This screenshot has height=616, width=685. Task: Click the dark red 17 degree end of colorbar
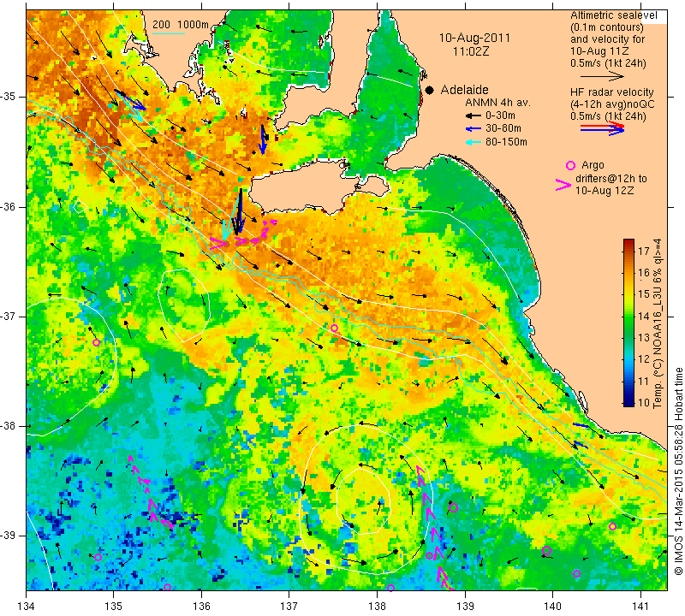coord(628,243)
